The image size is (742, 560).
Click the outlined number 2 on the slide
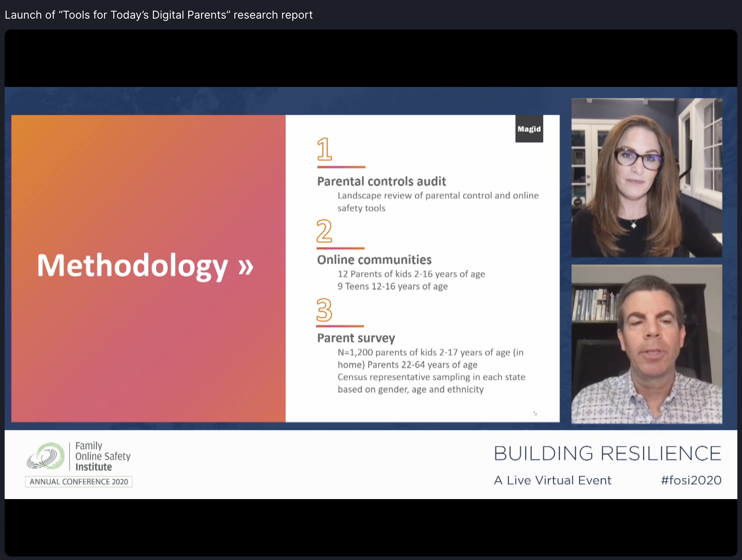click(324, 231)
